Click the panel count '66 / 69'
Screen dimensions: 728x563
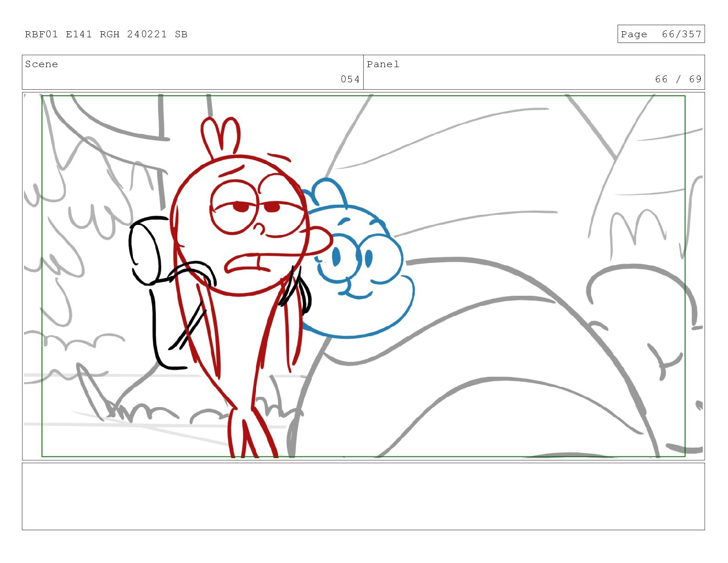(x=678, y=79)
